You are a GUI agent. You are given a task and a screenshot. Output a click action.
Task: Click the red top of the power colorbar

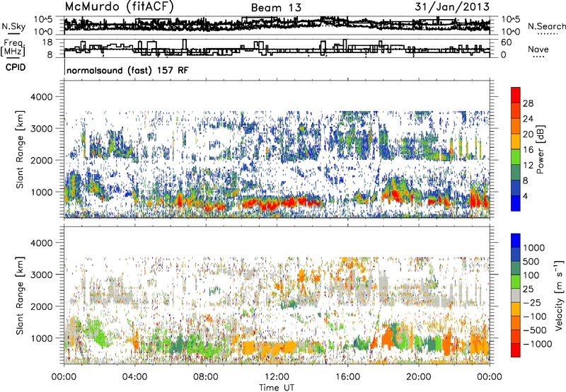pyautogui.click(x=516, y=95)
